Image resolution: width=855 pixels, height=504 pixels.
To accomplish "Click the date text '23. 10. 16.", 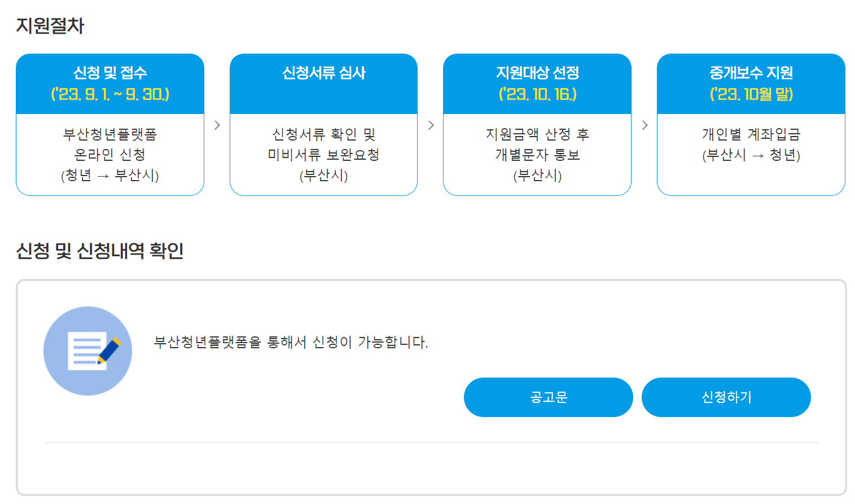I will [x=537, y=96].
